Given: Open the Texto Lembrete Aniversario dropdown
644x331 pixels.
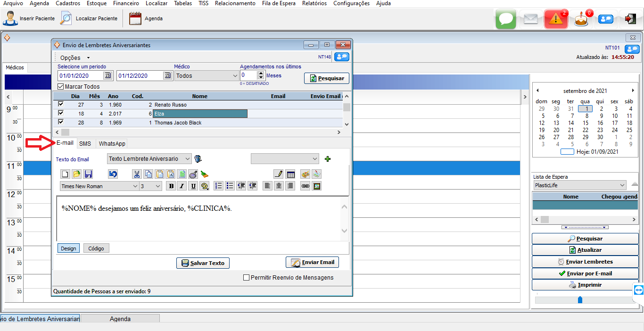Looking at the screenshot, I should coord(149,159).
